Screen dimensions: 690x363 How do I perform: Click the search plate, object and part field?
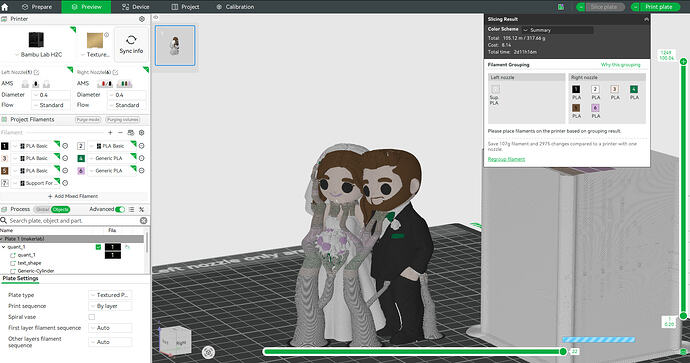pos(73,220)
